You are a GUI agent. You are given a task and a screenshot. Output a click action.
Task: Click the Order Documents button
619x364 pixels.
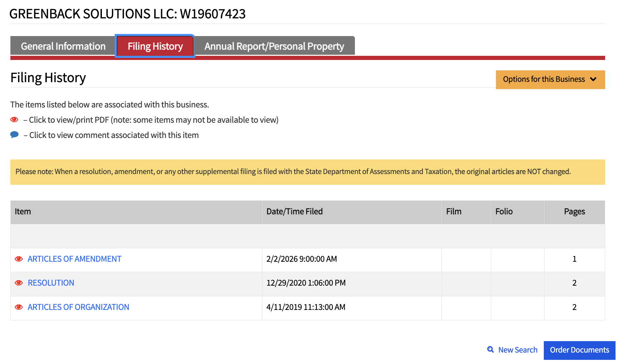click(x=579, y=350)
